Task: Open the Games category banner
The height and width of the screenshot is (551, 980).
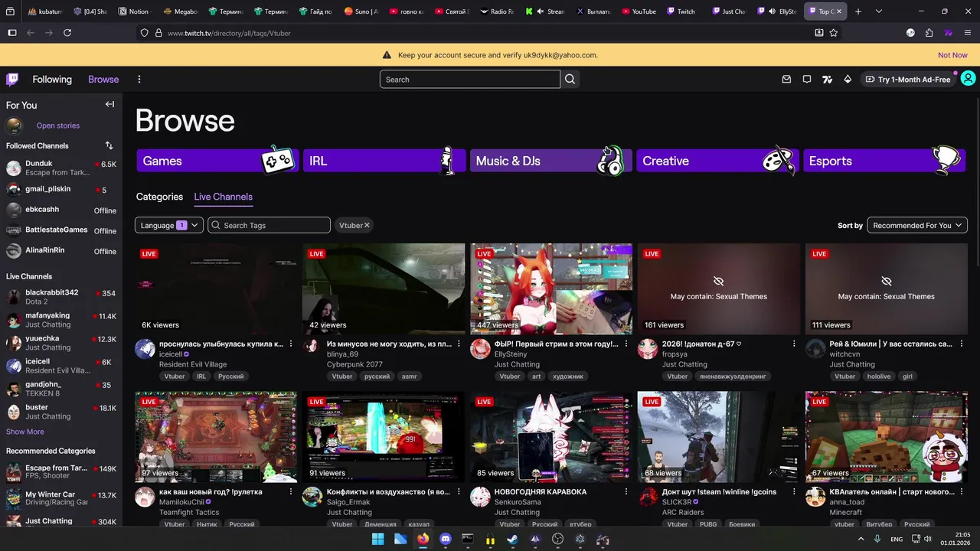Action: (x=217, y=161)
